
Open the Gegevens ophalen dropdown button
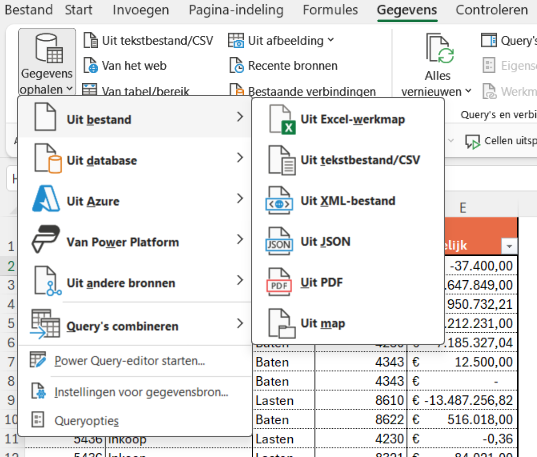coord(47,62)
